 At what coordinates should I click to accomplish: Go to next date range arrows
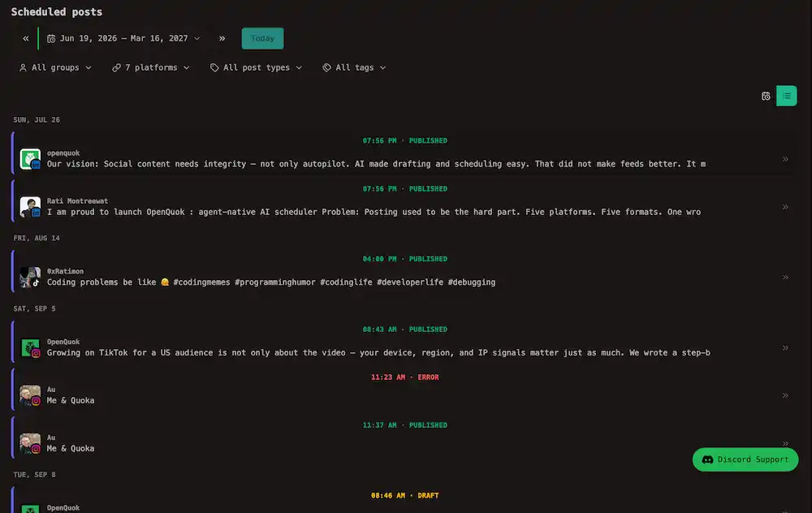click(x=222, y=38)
